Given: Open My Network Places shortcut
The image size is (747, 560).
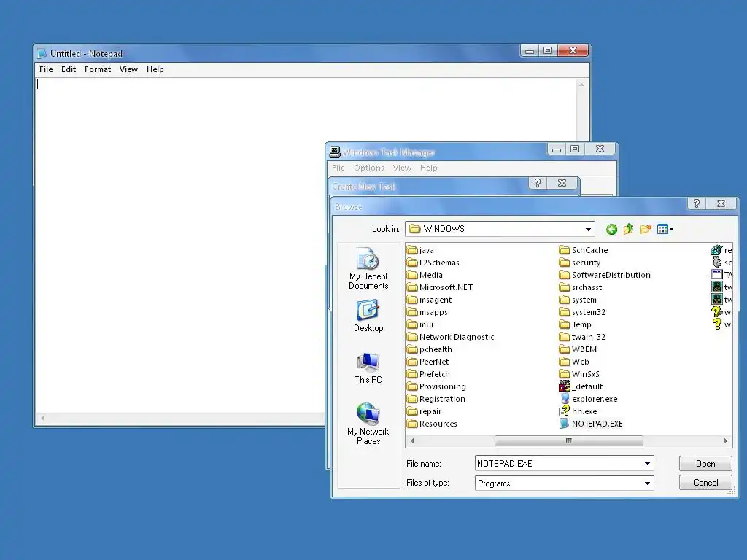Looking at the screenshot, I should 368,424.
